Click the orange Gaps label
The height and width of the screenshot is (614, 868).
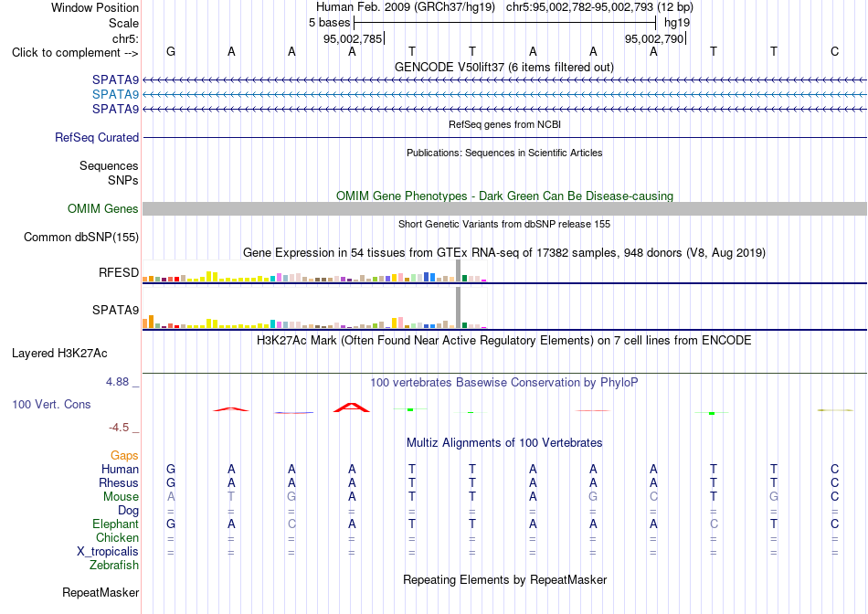click(124, 455)
